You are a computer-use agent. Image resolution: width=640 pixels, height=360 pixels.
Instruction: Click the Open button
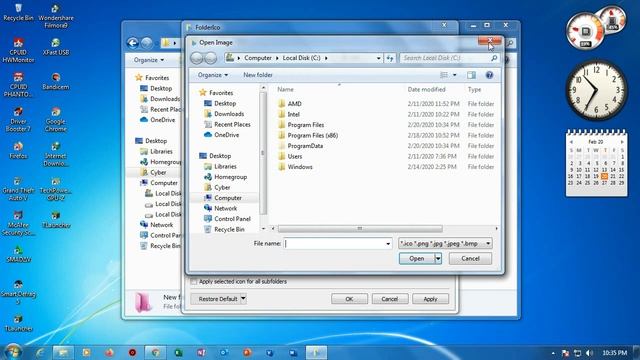pos(417,258)
